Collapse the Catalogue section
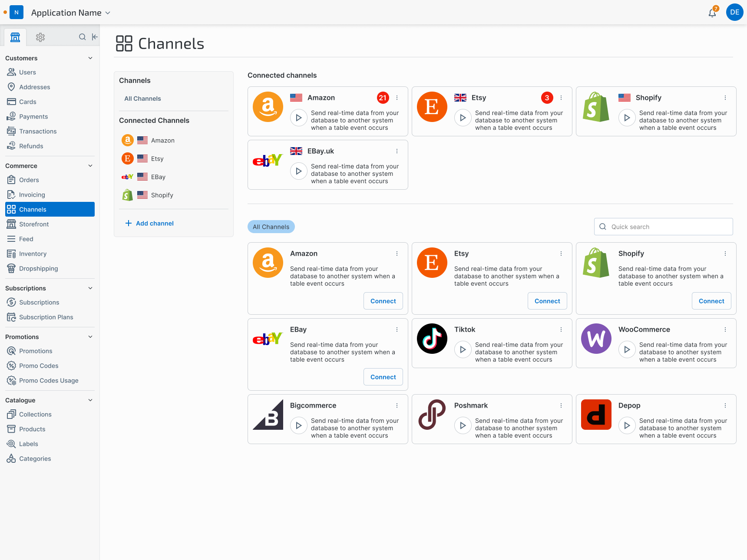 point(90,400)
